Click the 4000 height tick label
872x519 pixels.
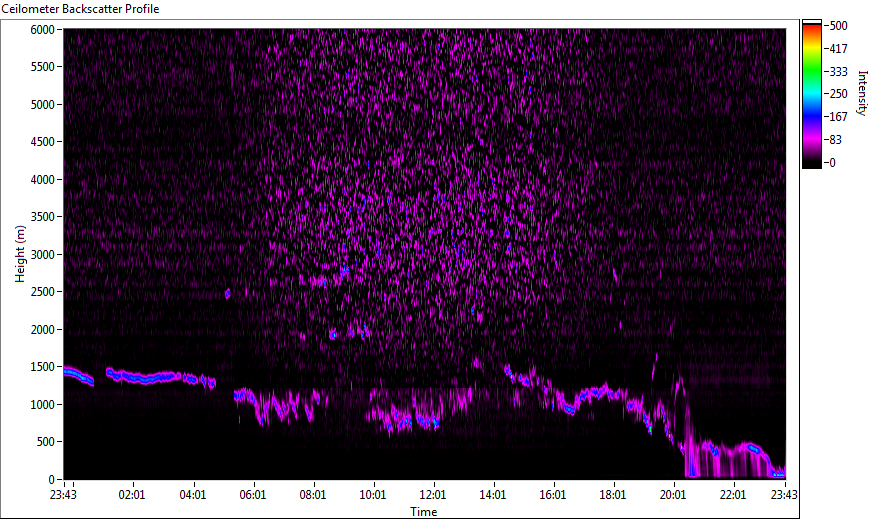(43, 180)
